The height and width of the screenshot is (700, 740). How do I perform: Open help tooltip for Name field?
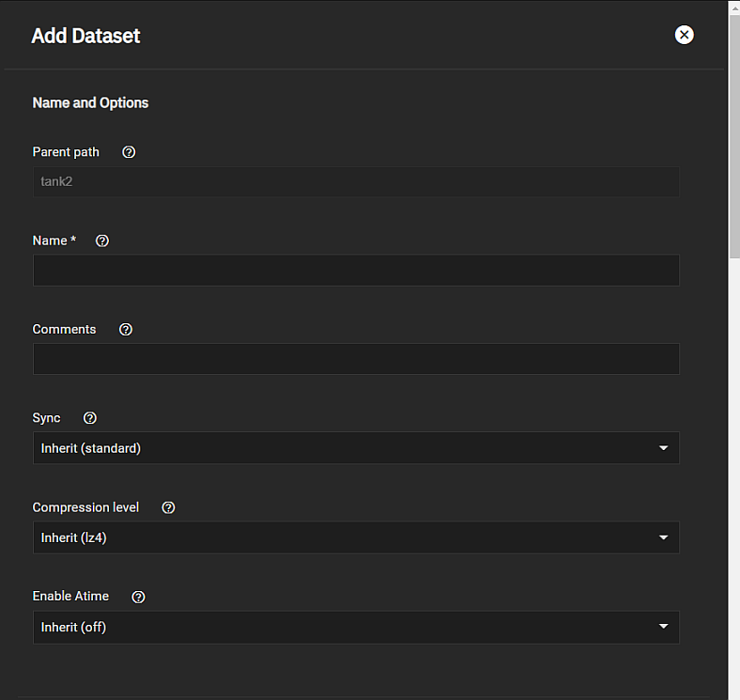[102, 241]
